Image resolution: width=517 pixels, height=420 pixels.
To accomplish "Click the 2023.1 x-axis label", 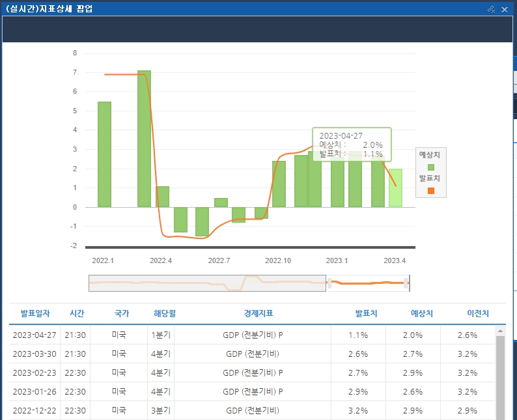I will [x=337, y=260].
